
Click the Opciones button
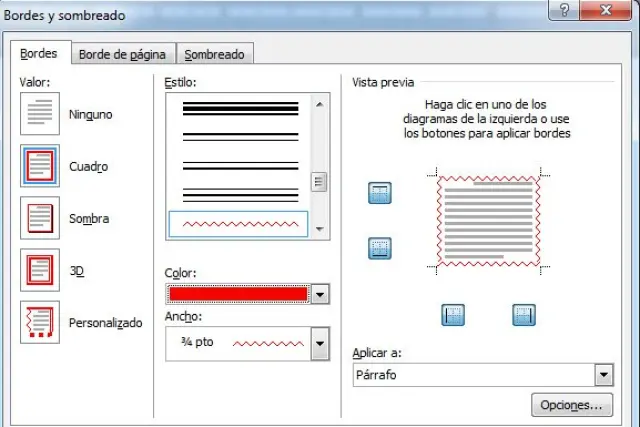click(x=571, y=405)
